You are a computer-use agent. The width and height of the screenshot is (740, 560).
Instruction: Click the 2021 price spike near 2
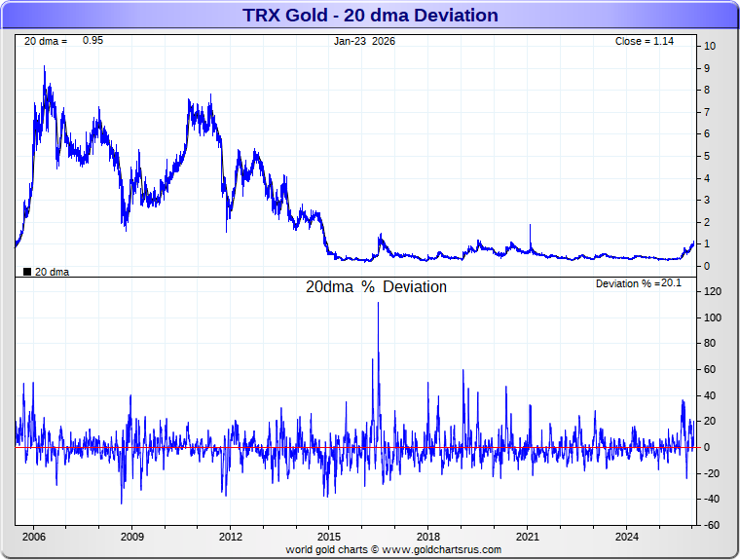click(530, 226)
